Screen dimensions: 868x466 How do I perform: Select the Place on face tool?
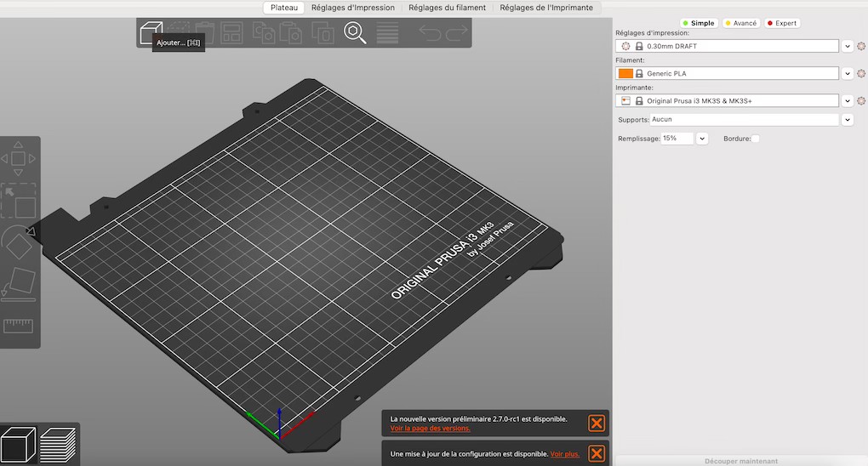[x=18, y=285]
